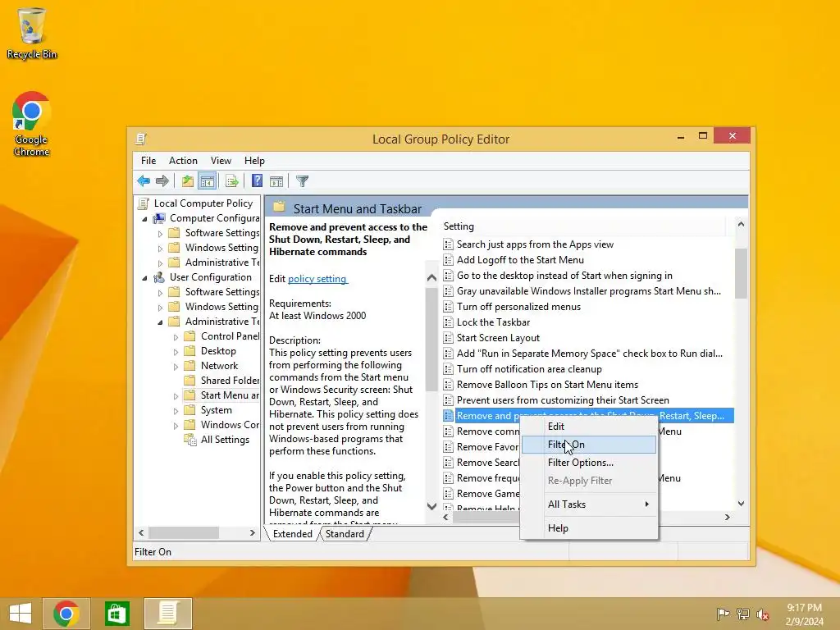840x630 pixels.
Task: Click the Setting column header
Action: (584, 226)
